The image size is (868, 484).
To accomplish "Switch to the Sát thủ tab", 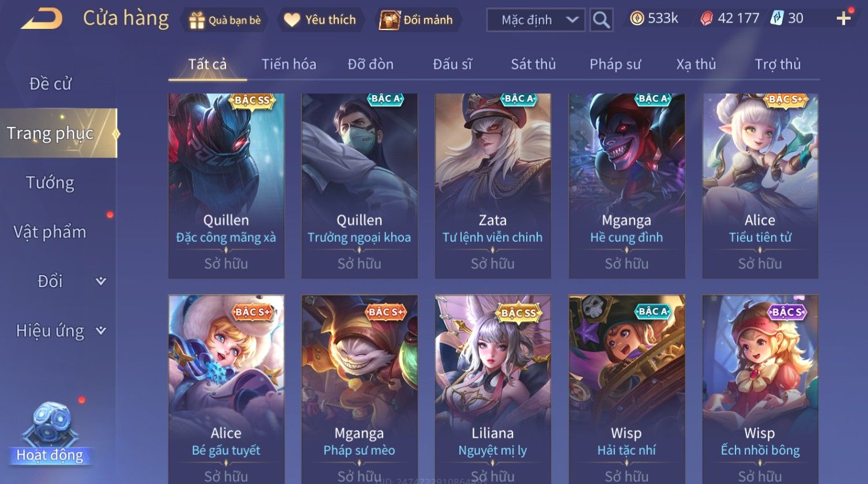I will click(x=533, y=64).
